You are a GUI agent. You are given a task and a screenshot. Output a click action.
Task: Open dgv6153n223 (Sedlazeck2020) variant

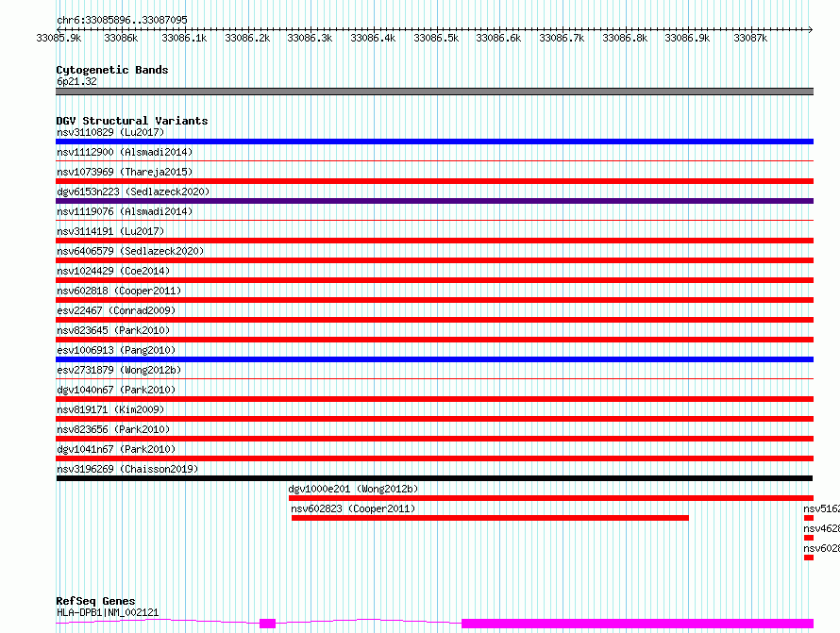coord(133,192)
